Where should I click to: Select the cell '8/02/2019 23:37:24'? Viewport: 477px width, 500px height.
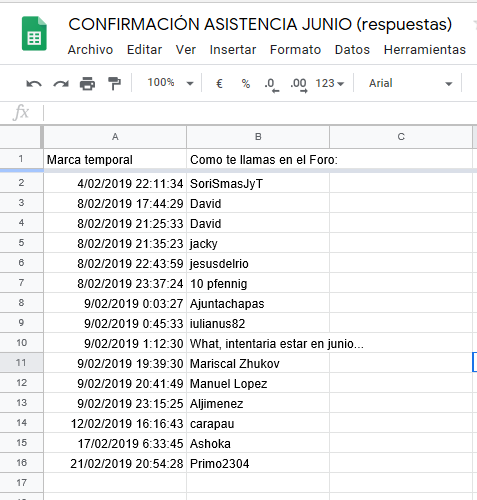click(115, 283)
